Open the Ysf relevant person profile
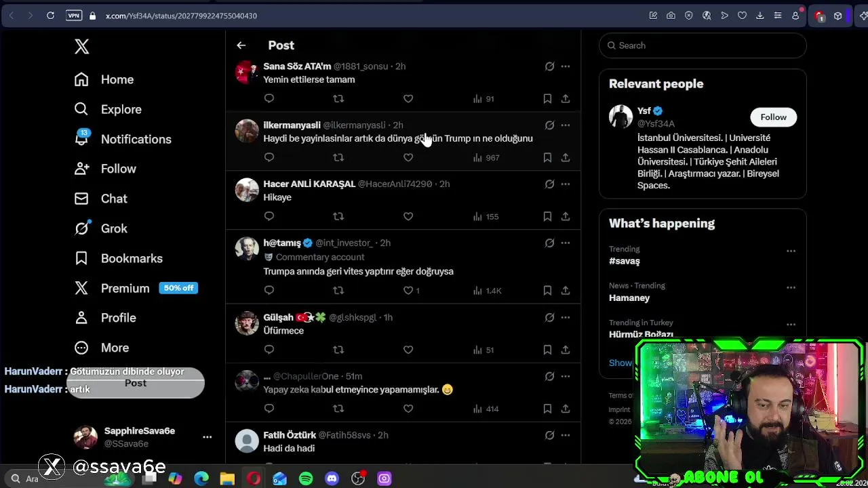Image resolution: width=868 pixels, height=488 pixels. (644, 111)
